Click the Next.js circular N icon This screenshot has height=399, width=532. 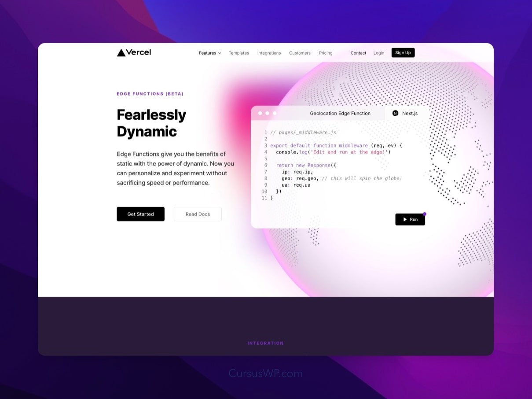pos(395,113)
